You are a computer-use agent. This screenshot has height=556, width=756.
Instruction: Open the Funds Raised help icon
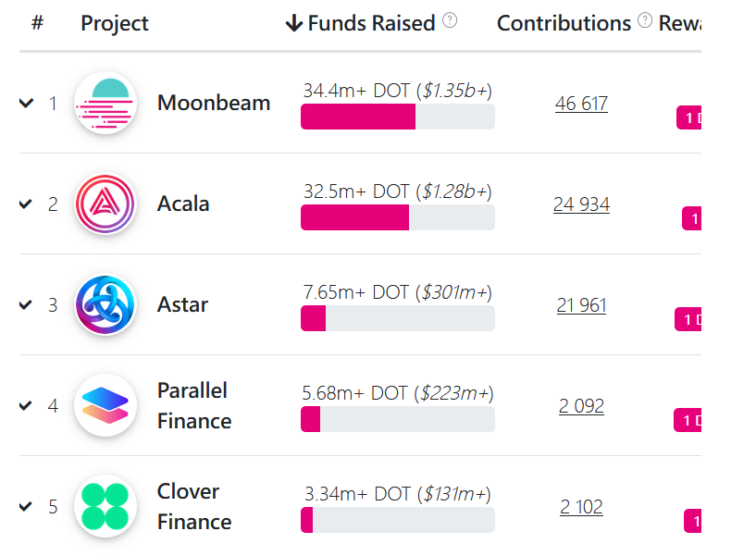point(450,20)
